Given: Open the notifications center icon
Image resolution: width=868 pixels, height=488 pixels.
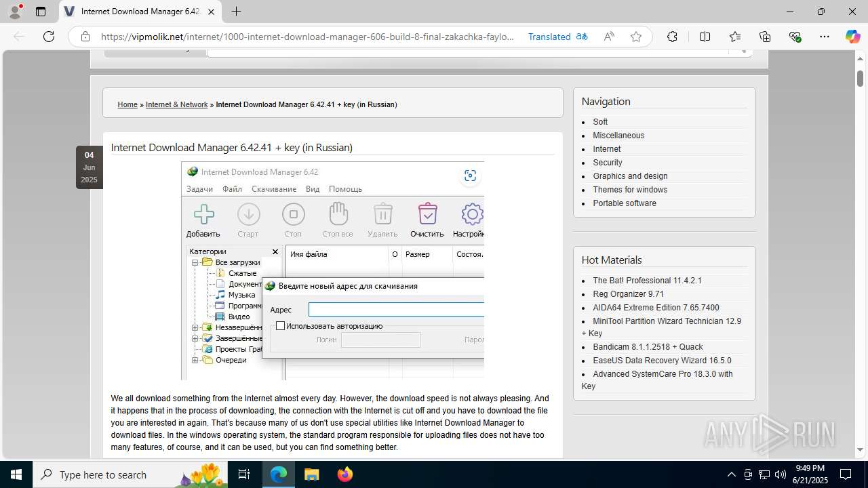Looking at the screenshot, I should click(x=846, y=474).
